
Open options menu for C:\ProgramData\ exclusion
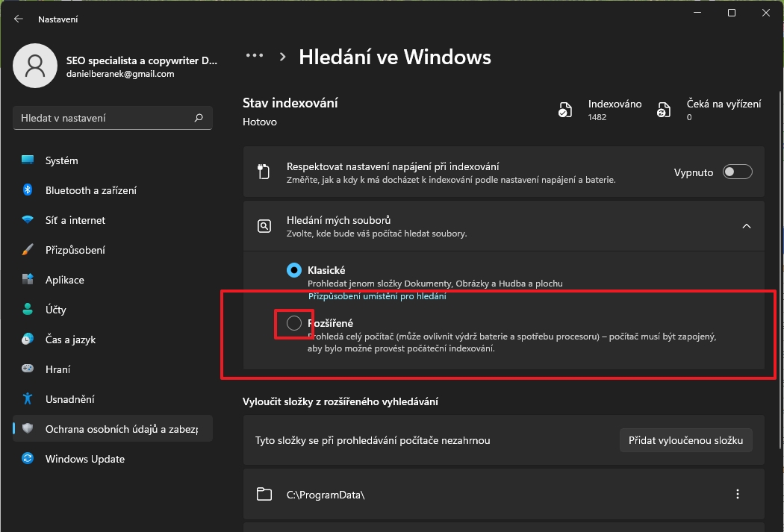737,494
